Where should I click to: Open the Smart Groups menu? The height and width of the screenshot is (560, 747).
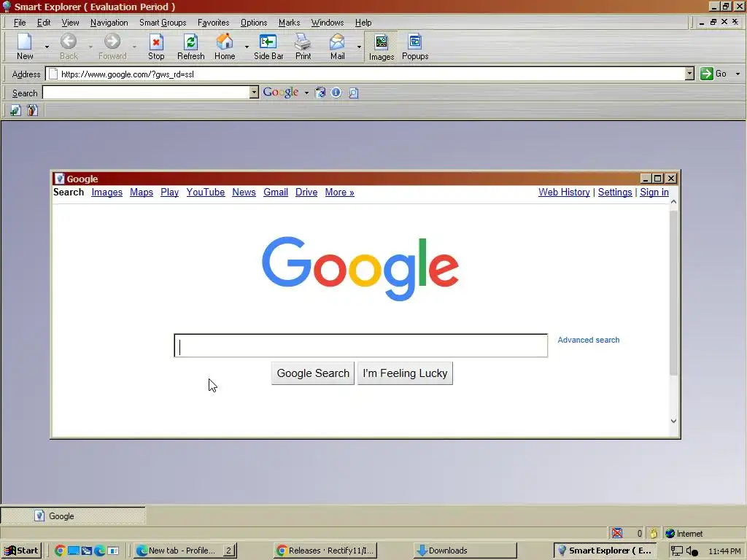(x=163, y=23)
